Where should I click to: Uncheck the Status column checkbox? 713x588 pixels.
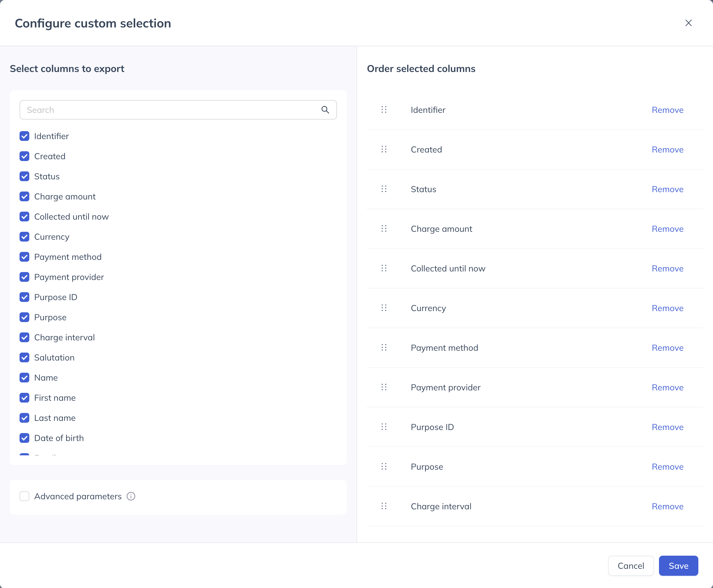click(x=24, y=177)
